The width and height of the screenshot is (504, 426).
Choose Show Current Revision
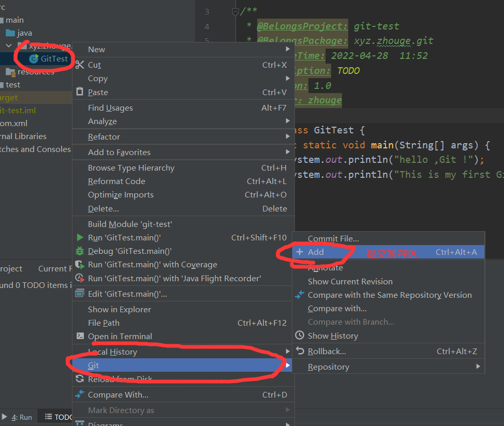coord(388,282)
